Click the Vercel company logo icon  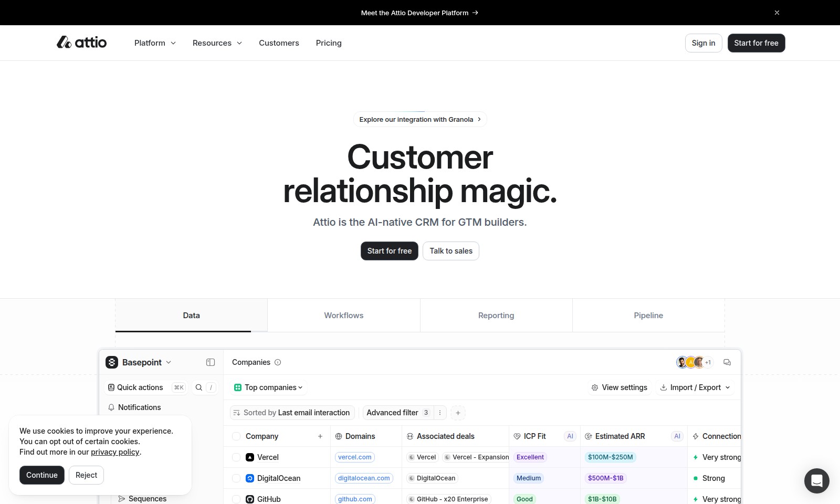250,457
